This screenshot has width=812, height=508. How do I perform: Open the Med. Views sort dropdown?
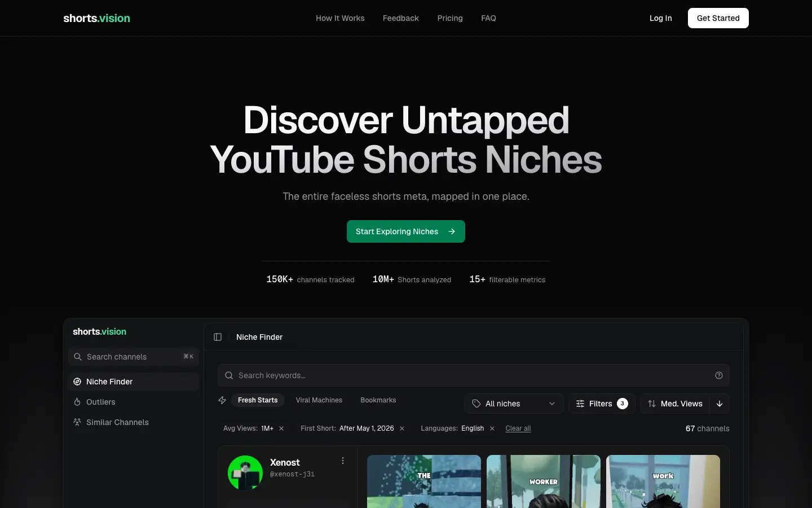(675, 404)
